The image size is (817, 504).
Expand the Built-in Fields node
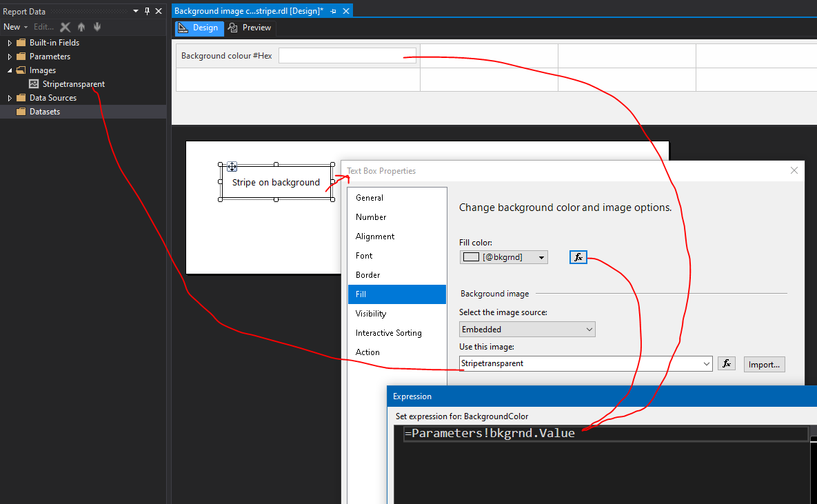(10, 43)
